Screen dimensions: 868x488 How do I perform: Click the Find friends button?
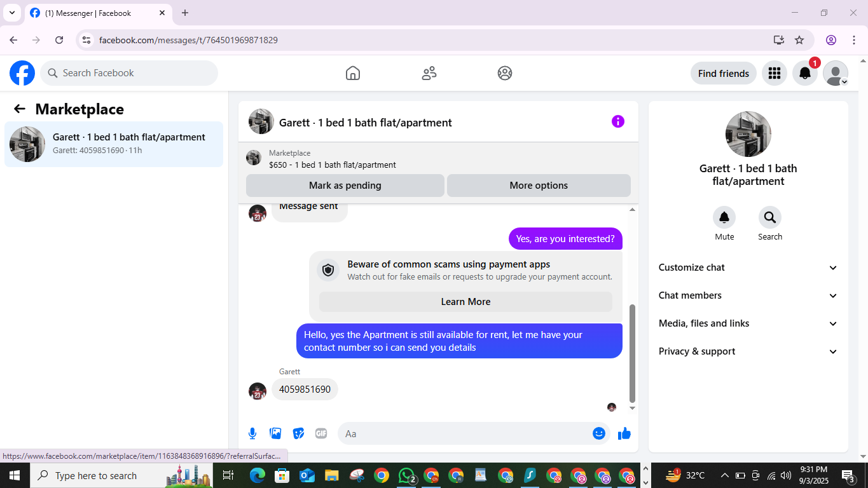coord(724,73)
